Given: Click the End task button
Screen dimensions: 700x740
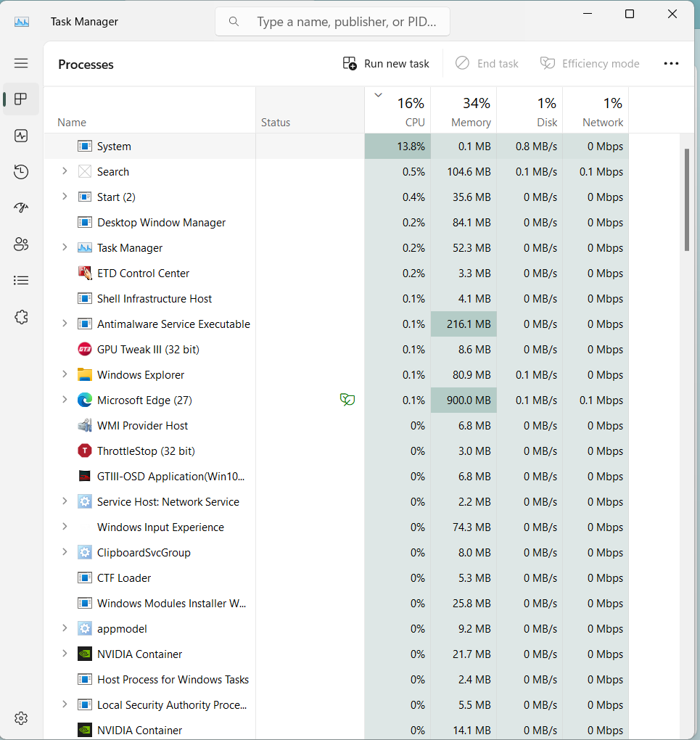Looking at the screenshot, I should pos(487,63).
